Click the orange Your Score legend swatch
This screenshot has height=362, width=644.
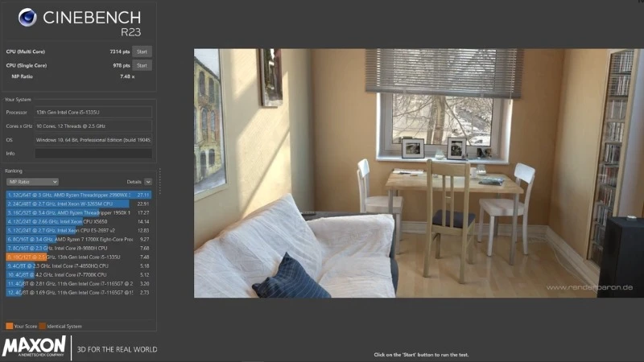10,327
